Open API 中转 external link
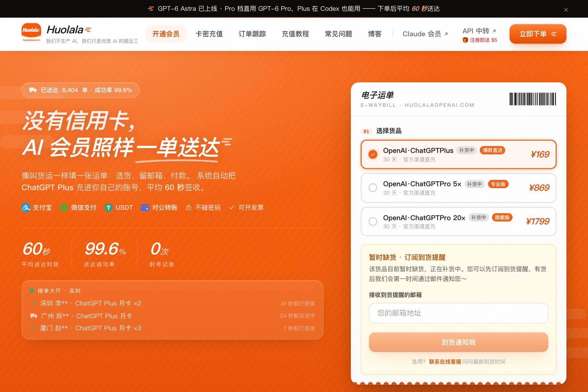This screenshot has height=392, width=588. point(479,31)
